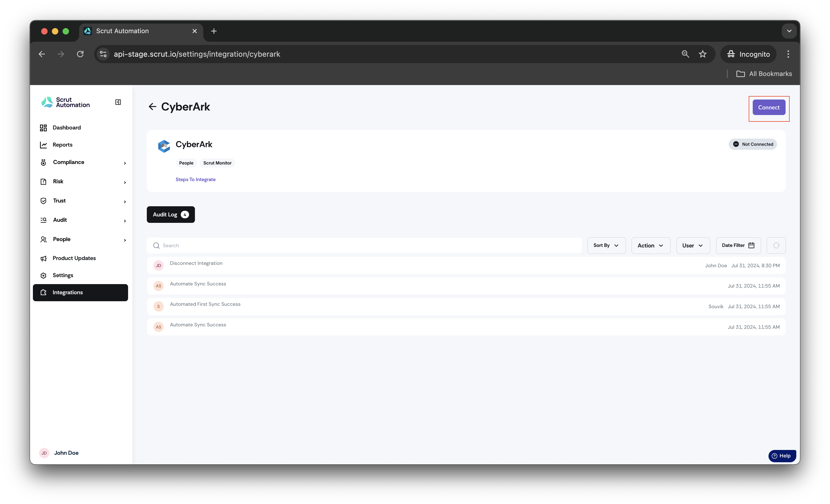This screenshot has height=504, width=830.
Task: Open Integrations in the sidebar
Action: click(80, 292)
